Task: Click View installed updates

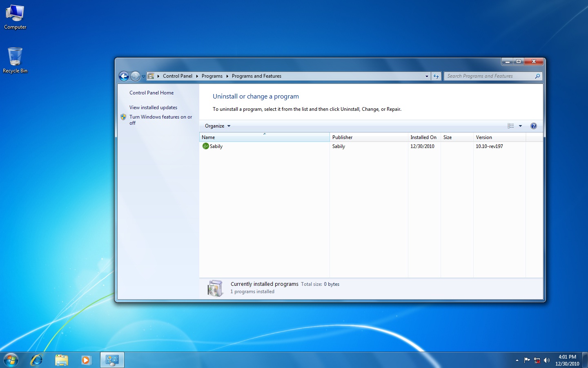Action: pos(153,107)
